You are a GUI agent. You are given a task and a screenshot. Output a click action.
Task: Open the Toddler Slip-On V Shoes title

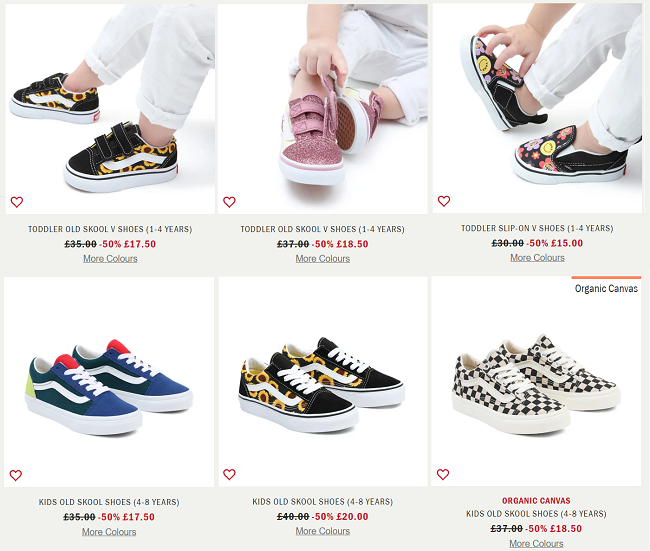click(x=537, y=228)
